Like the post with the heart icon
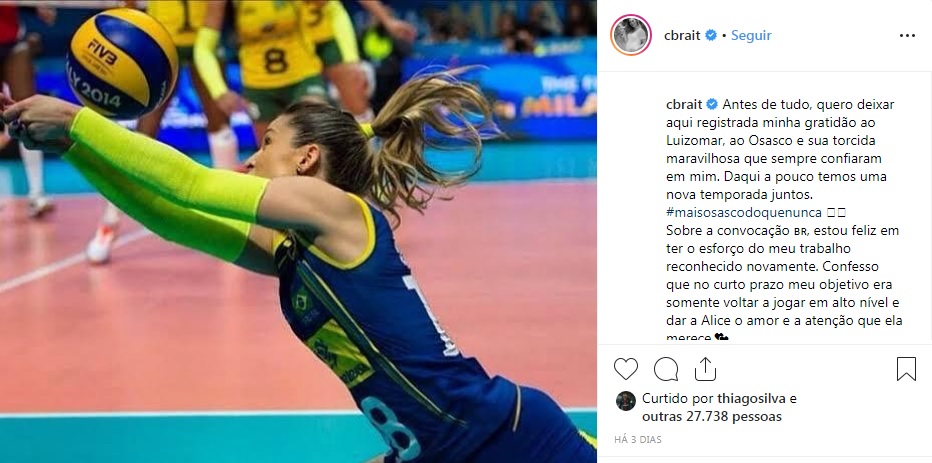Image resolution: width=932 pixels, height=463 pixels. tap(625, 369)
